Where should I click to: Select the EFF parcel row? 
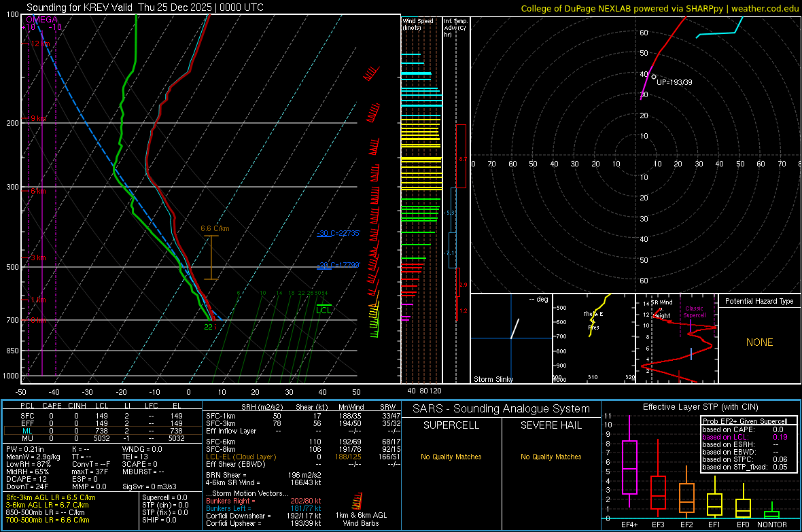[103, 423]
